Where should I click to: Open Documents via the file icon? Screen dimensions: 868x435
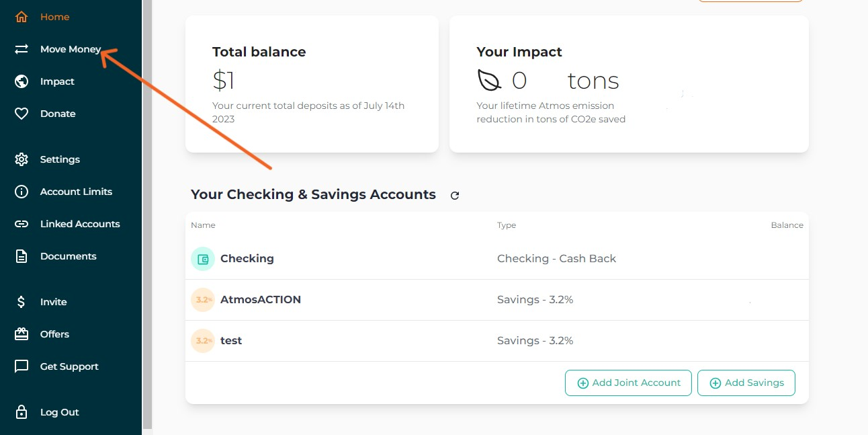coord(21,255)
